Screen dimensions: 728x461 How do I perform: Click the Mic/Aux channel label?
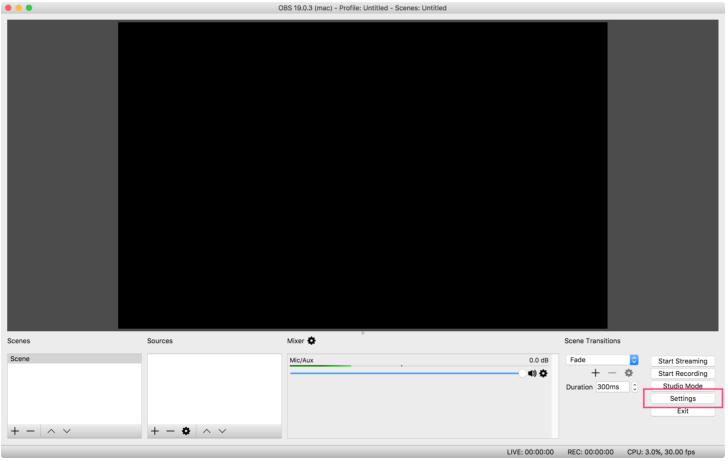click(x=301, y=360)
